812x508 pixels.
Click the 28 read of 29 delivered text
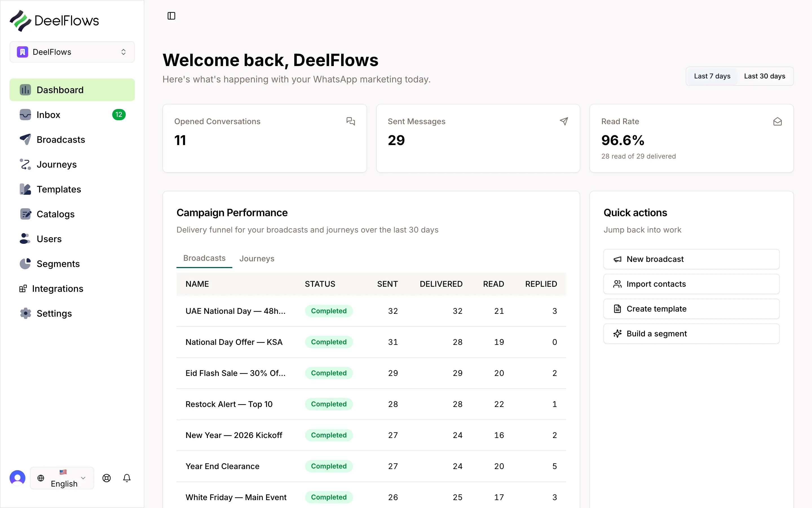point(639,156)
